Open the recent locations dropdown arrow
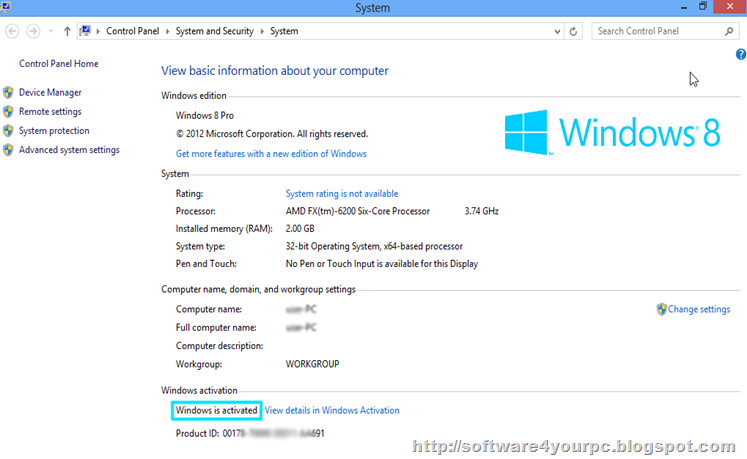 50,31
